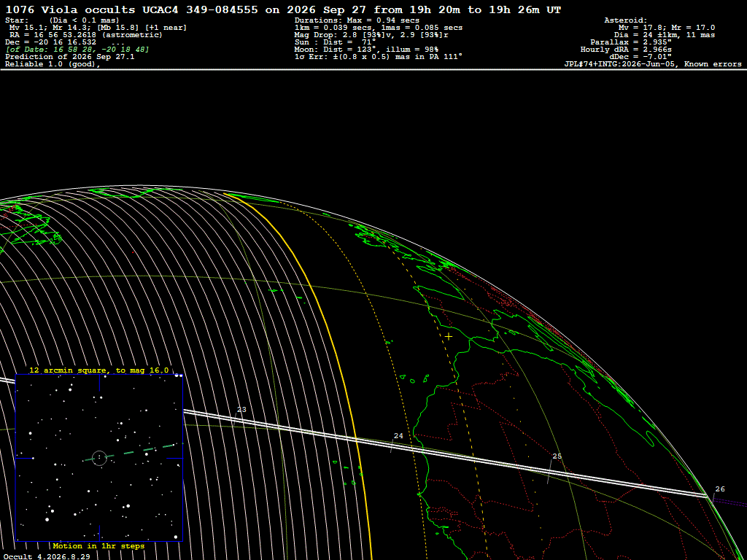Click the 23 minute time marker
Screen dimensions: 747x560
pyautogui.click(x=242, y=410)
